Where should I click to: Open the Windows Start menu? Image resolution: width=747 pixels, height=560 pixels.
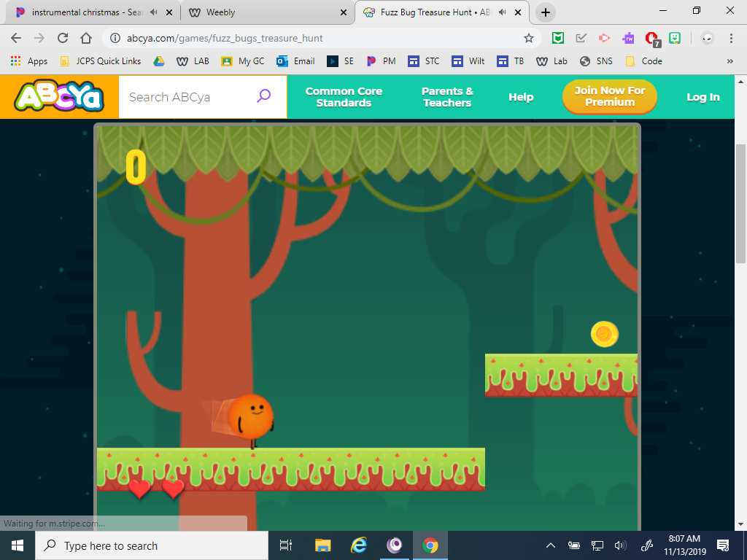click(x=18, y=545)
